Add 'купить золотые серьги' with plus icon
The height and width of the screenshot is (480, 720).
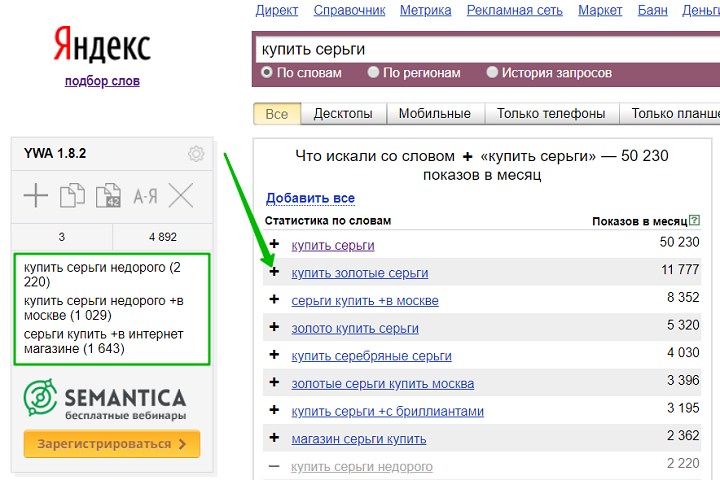pos(274,271)
